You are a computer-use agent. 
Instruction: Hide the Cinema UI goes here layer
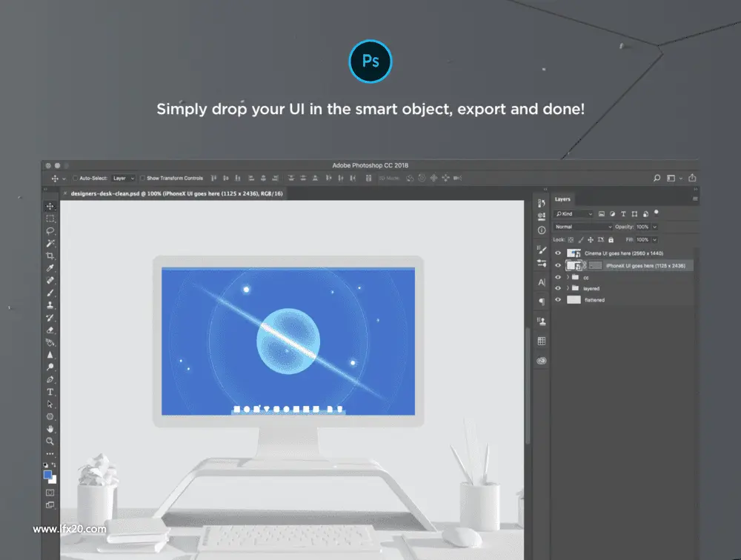point(558,253)
